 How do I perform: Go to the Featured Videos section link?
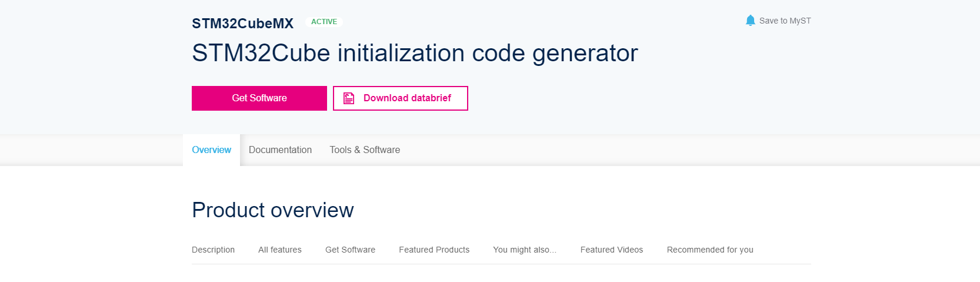point(612,250)
